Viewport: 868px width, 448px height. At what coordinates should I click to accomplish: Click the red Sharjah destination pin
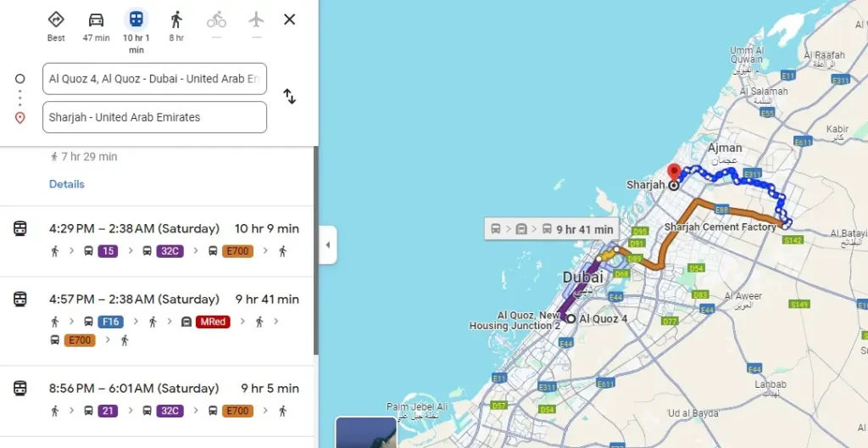[x=674, y=172]
